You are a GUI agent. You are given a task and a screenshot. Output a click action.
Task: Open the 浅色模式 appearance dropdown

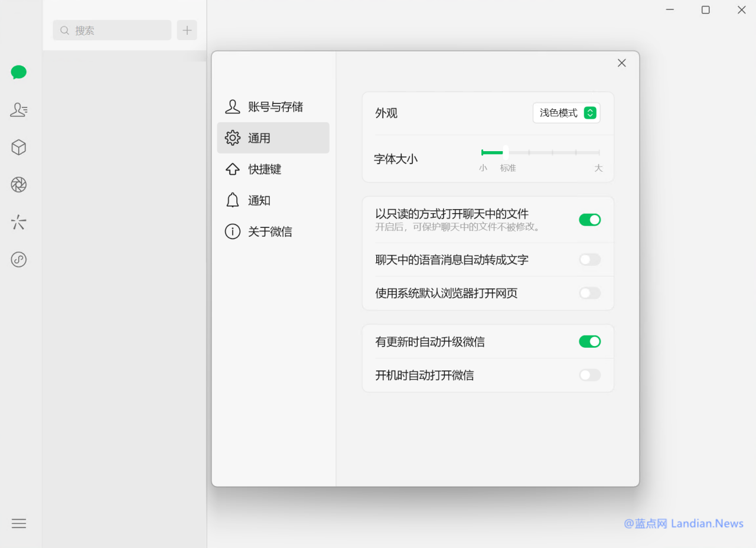coord(566,113)
